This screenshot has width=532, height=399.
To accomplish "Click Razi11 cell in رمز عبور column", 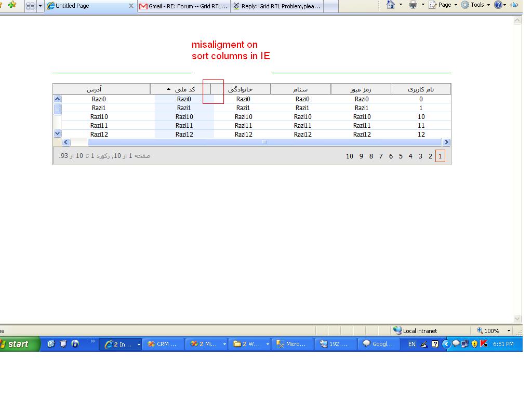I will pos(362,126).
